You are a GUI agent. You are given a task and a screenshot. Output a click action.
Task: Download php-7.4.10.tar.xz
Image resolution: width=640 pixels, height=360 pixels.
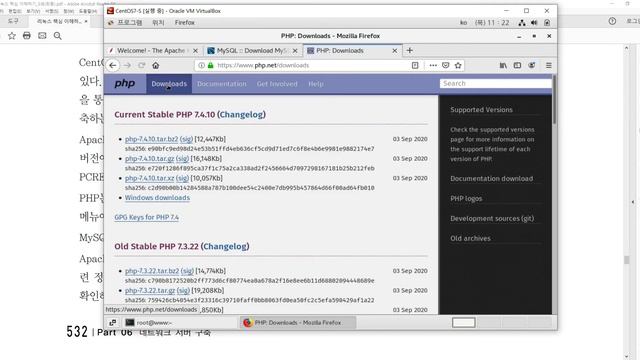coord(149,178)
